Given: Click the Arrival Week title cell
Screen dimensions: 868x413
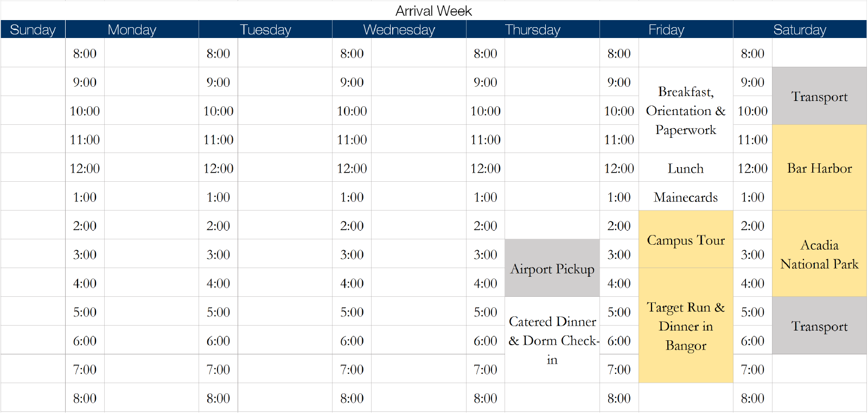Looking at the screenshot, I should (x=433, y=11).
